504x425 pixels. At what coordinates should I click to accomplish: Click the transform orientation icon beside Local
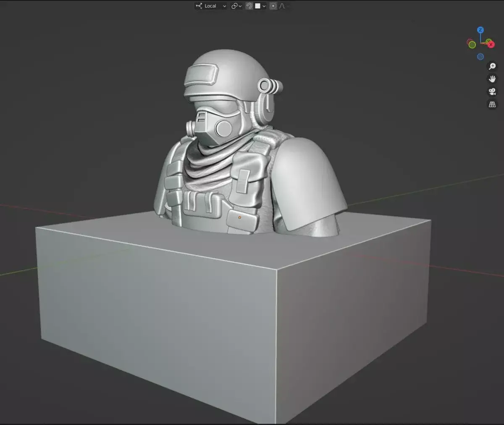point(199,6)
